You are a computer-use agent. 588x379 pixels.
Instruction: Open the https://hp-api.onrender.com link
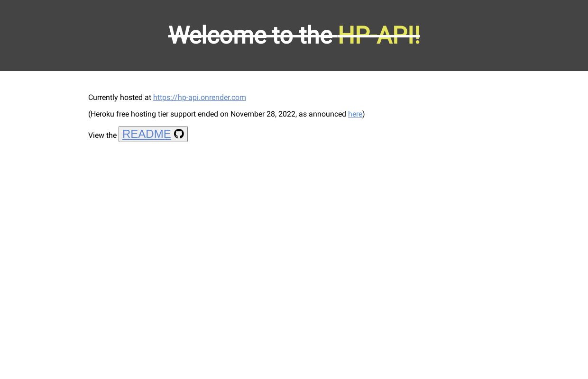click(x=200, y=98)
